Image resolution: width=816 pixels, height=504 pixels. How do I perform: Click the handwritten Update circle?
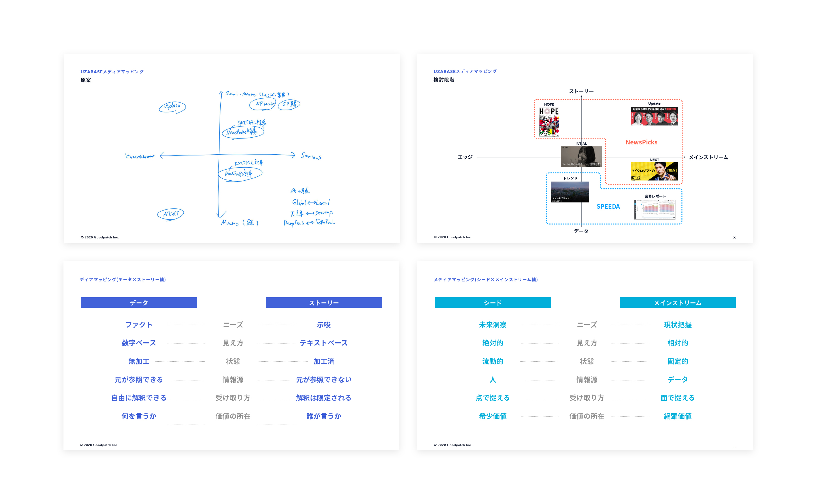[172, 107]
